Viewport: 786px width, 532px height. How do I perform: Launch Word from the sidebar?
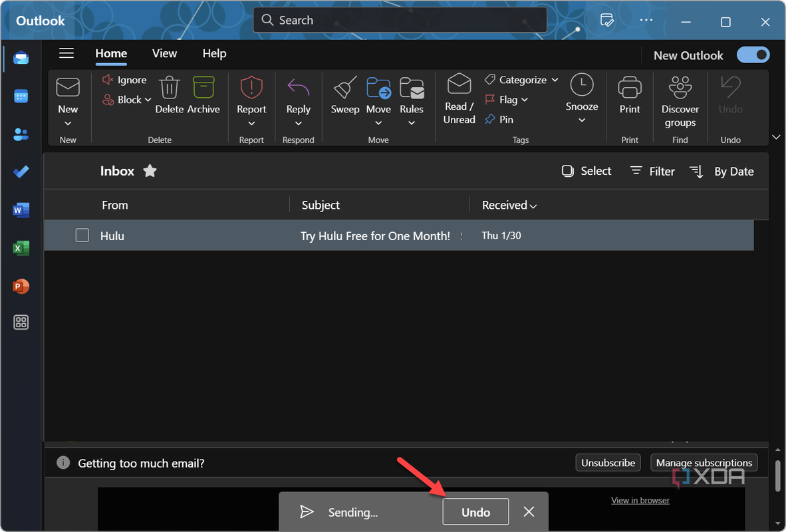point(21,210)
